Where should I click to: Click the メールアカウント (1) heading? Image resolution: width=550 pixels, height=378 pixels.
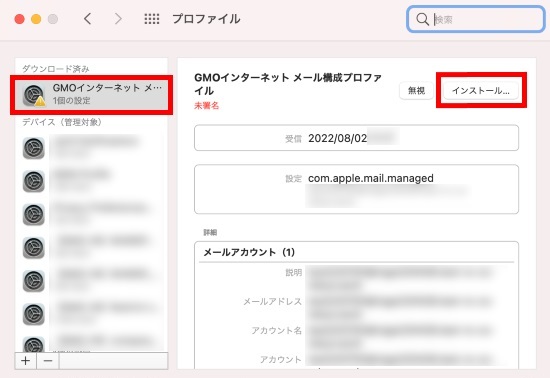point(249,252)
